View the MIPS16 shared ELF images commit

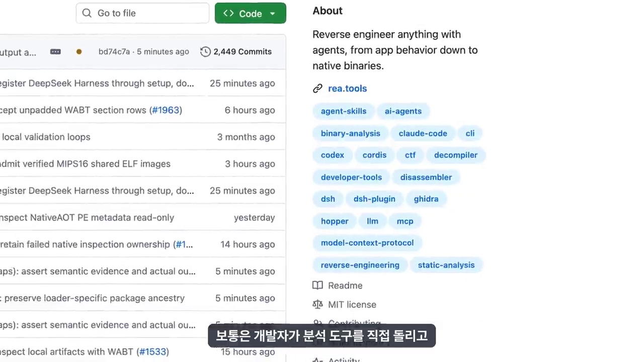85,164
